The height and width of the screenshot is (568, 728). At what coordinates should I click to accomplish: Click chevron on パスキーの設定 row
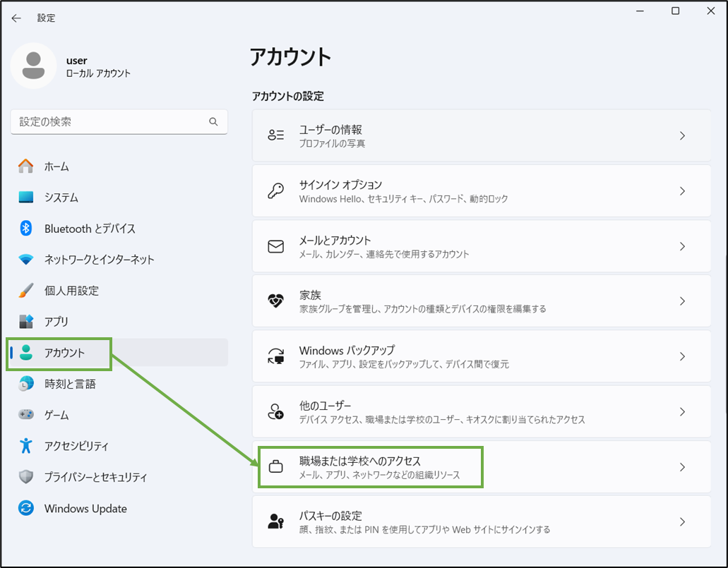click(682, 521)
